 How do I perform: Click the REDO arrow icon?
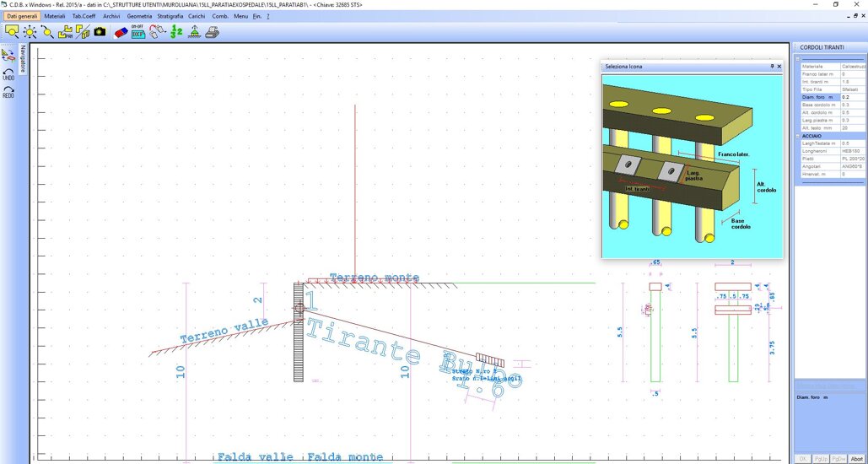pos(8,90)
